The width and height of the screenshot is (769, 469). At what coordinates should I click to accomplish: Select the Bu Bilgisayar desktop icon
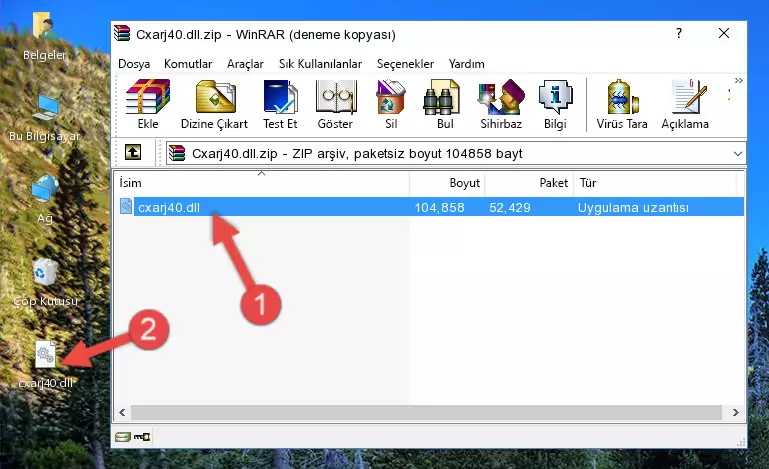(x=45, y=118)
